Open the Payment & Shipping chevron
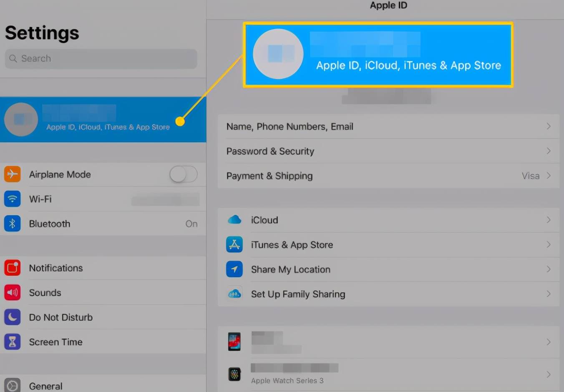This screenshot has height=392, width=564. point(549,176)
